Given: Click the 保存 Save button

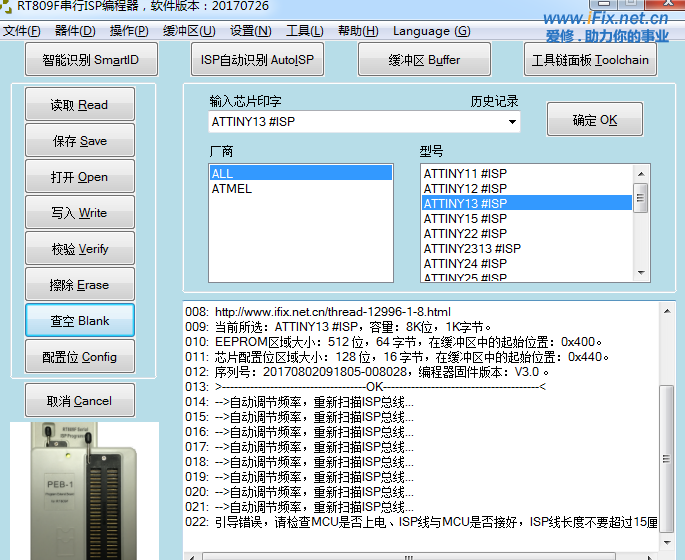Looking at the screenshot, I should pos(80,141).
